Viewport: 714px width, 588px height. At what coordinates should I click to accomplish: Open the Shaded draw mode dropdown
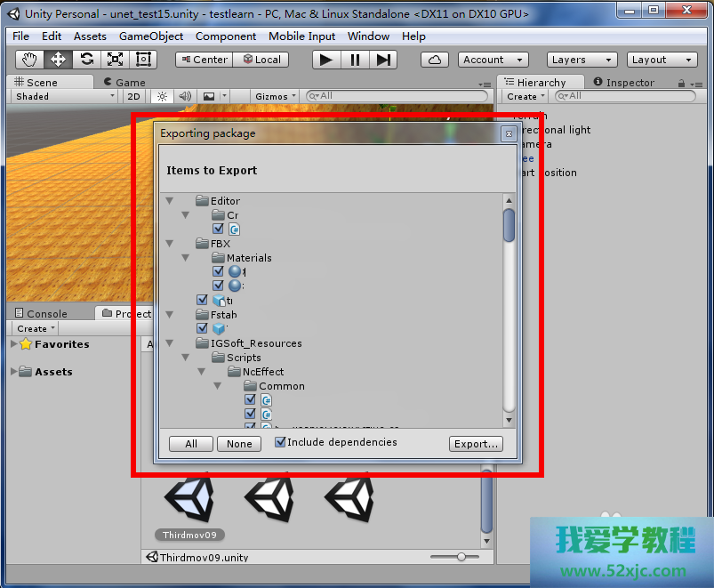coord(62,96)
